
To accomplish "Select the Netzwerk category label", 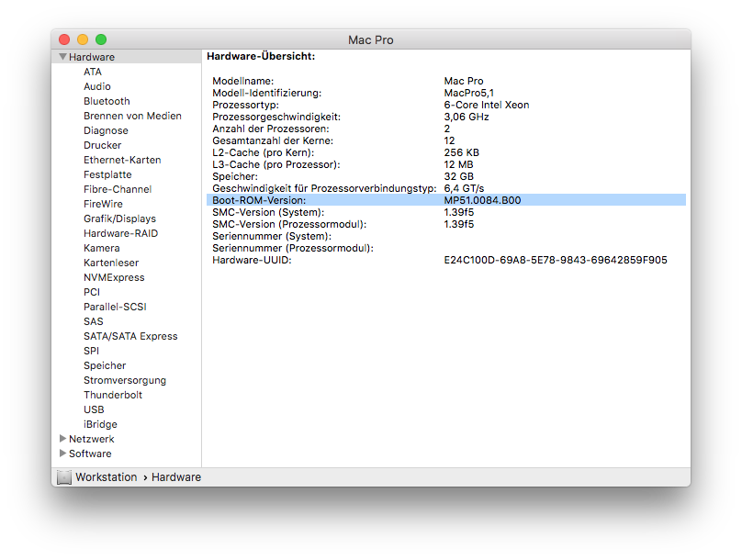I will point(91,439).
